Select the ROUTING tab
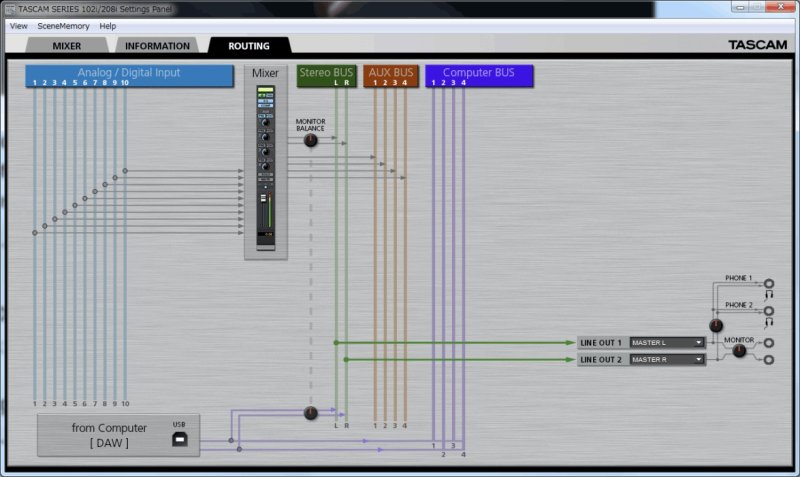This screenshot has height=477, width=800. (248, 46)
